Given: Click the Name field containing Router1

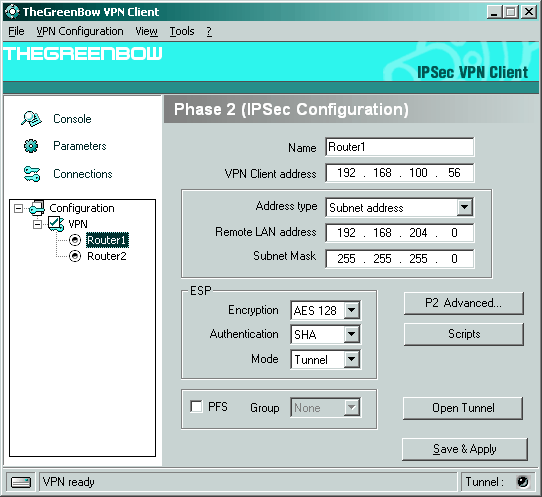Looking at the screenshot, I should coord(400,147).
